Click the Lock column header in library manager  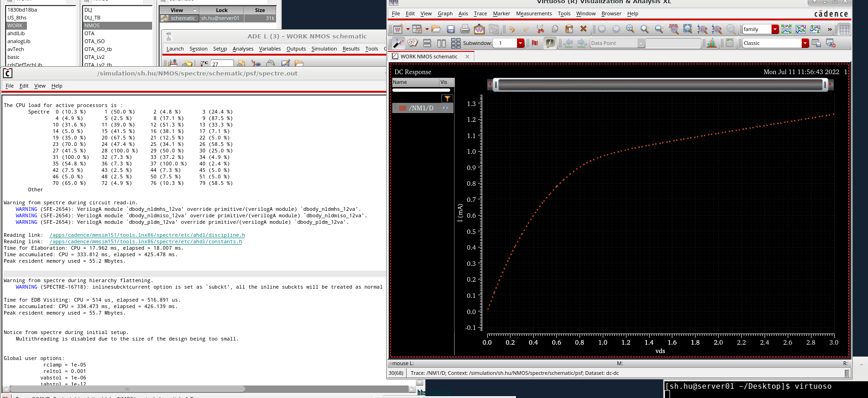point(222,10)
